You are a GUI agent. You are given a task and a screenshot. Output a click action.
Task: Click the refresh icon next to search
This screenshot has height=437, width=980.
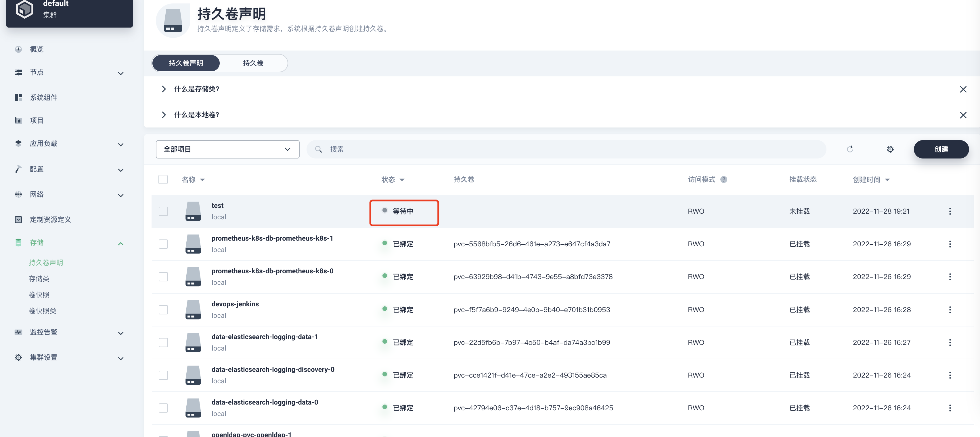coord(850,149)
